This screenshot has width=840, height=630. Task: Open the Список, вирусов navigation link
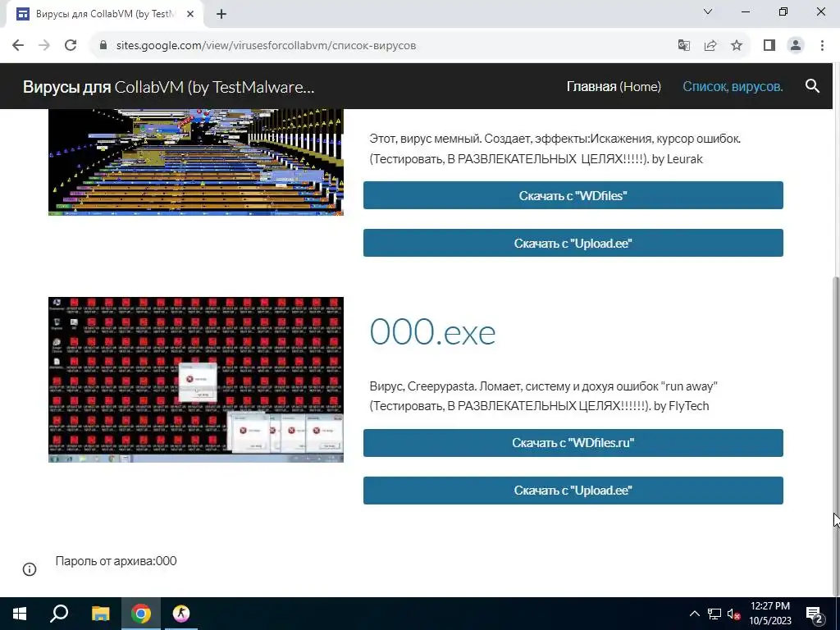point(733,86)
